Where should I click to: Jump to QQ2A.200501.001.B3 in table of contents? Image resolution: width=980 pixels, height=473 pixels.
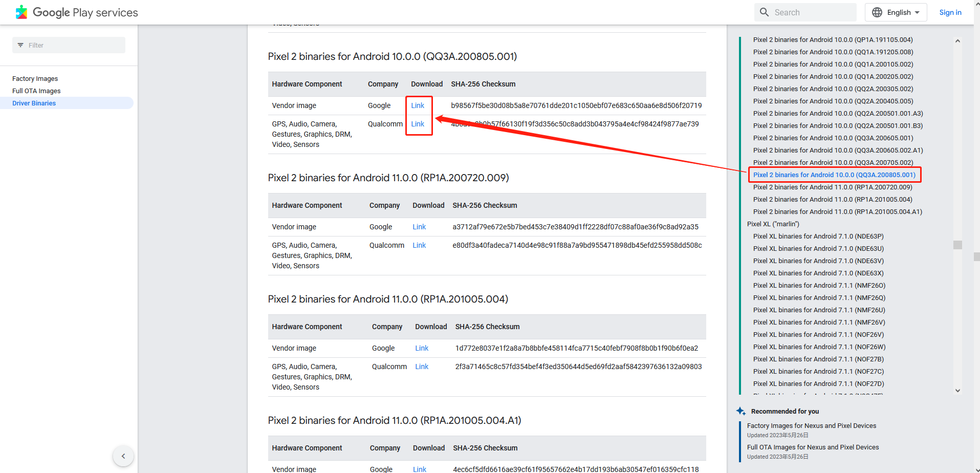[838, 125]
